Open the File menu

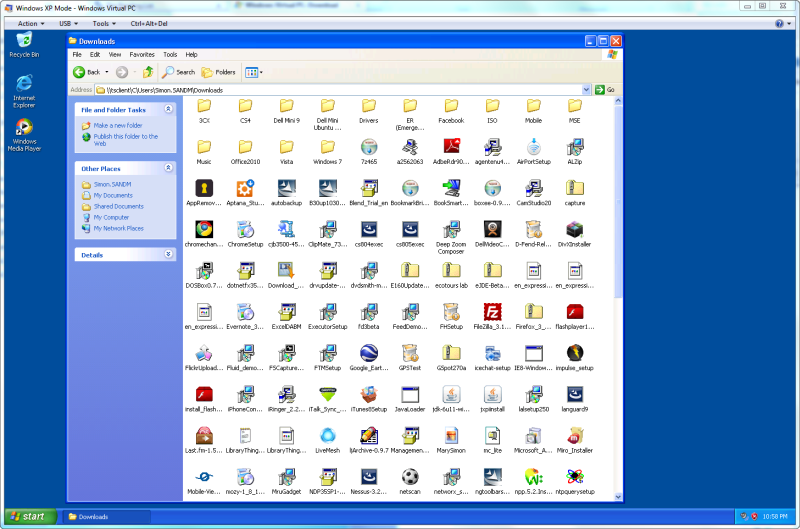(x=77, y=55)
